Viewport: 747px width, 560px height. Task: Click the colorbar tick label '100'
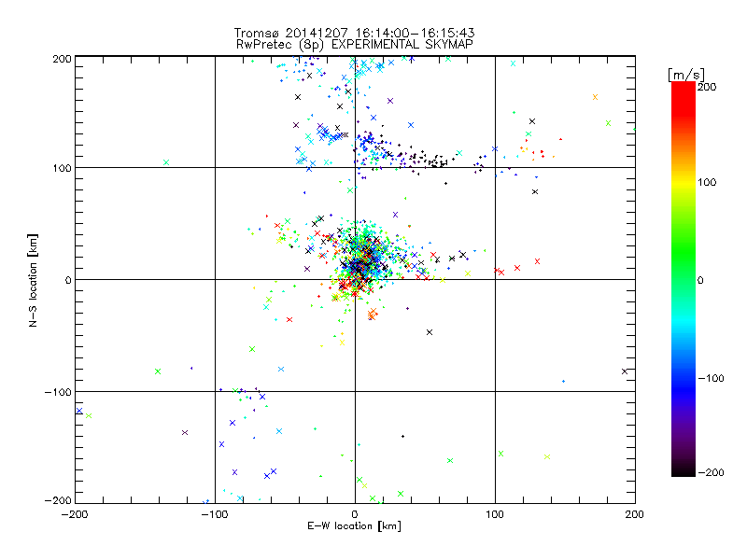[707, 182]
